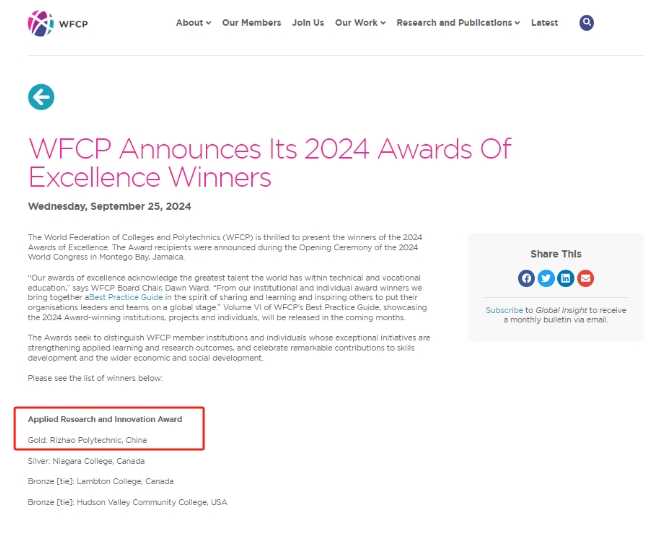
Task: Click the Gold: Rizhao Polytechnic, China line
Action: [x=87, y=440]
